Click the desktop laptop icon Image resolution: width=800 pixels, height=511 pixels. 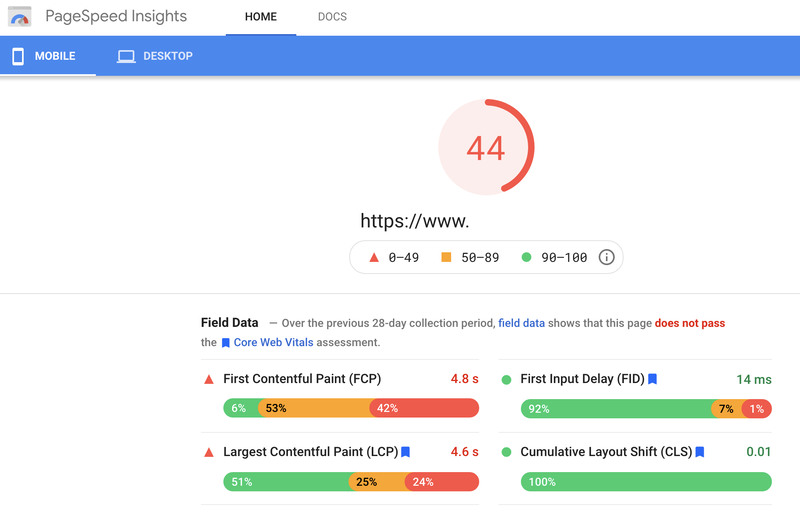(126, 57)
